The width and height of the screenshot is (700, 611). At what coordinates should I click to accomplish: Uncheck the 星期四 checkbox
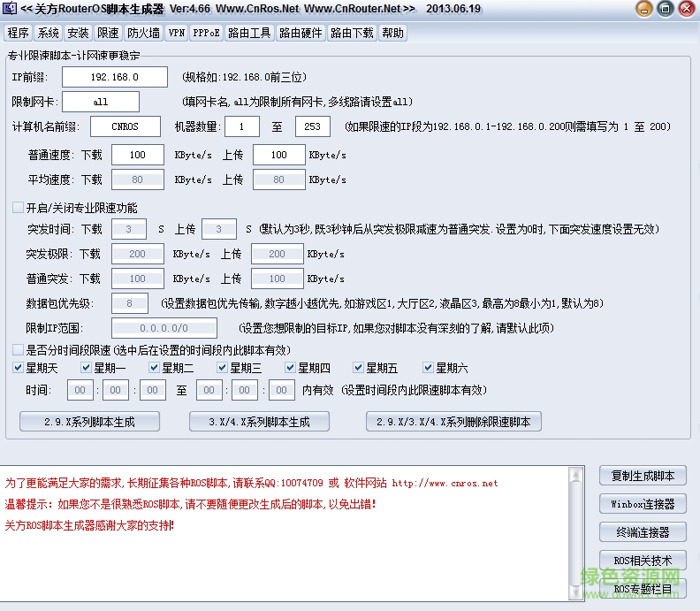pyautogui.click(x=290, y=368)
